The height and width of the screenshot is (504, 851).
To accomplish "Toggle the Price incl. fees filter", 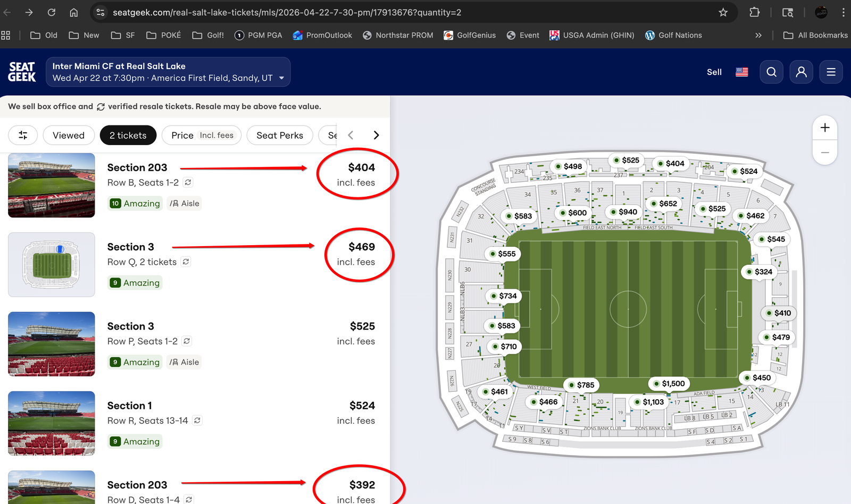I will 202,136.
